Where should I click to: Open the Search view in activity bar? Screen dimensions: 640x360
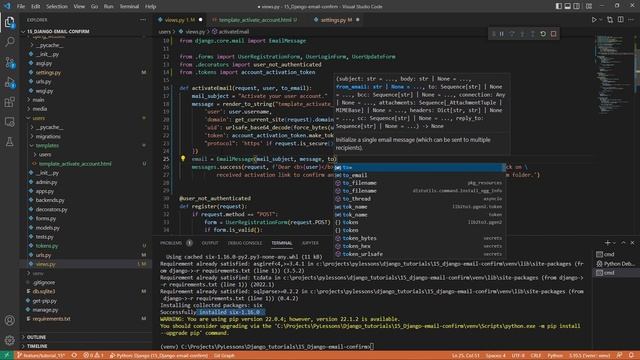9,42
